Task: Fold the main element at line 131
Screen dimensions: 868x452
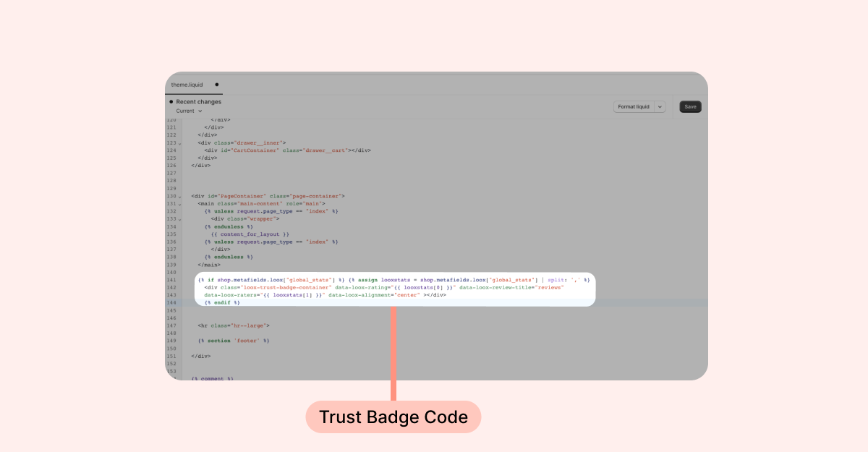Action: point(180,204)
